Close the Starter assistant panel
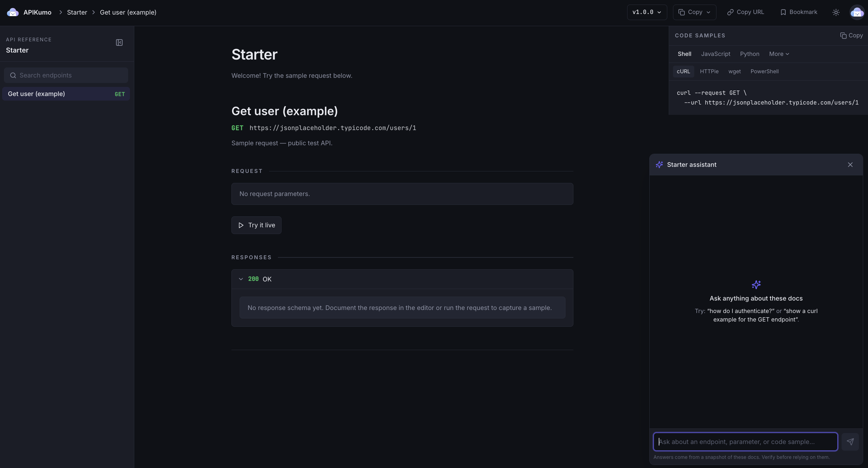The width and height of the screenshot is (868, 468). (850, 164)
